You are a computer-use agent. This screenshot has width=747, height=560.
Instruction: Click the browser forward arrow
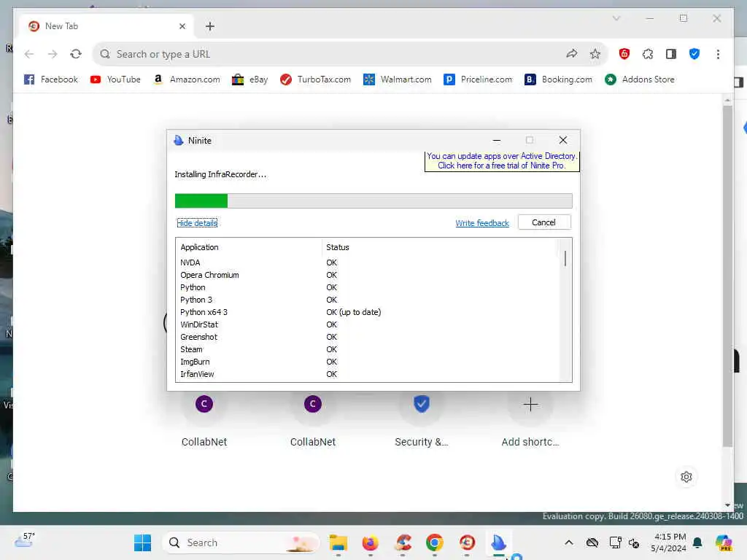point(53,54)
